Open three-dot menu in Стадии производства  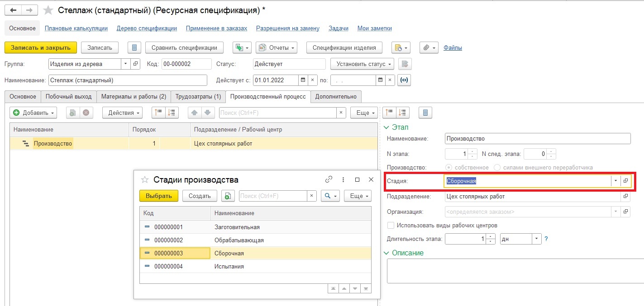pyautogui.click(x=343, y=179)
